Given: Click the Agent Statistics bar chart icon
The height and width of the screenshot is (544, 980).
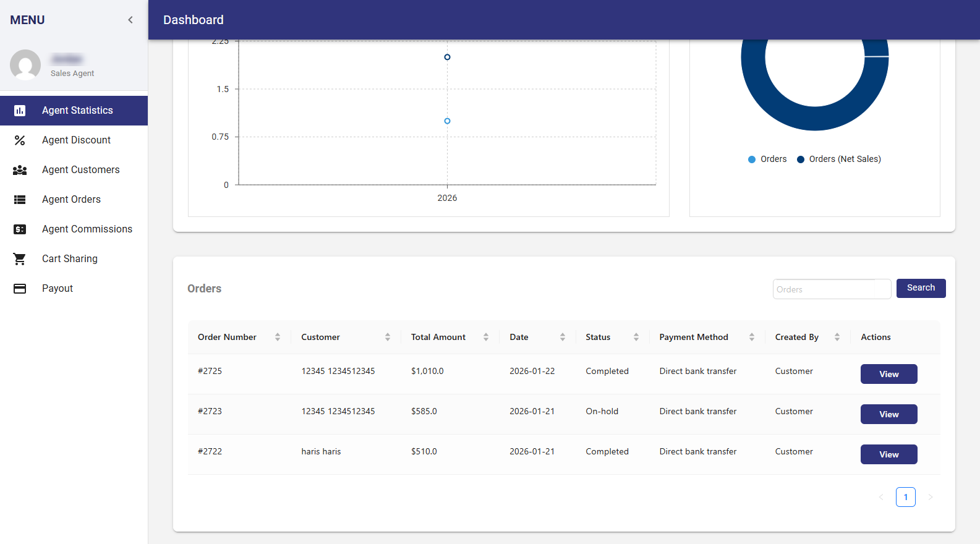Looking at the screenshot, I should click(20, 111).
